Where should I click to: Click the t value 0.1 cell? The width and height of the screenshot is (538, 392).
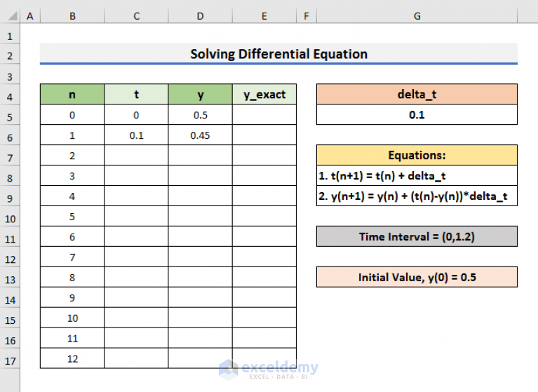tap(136, 135)
